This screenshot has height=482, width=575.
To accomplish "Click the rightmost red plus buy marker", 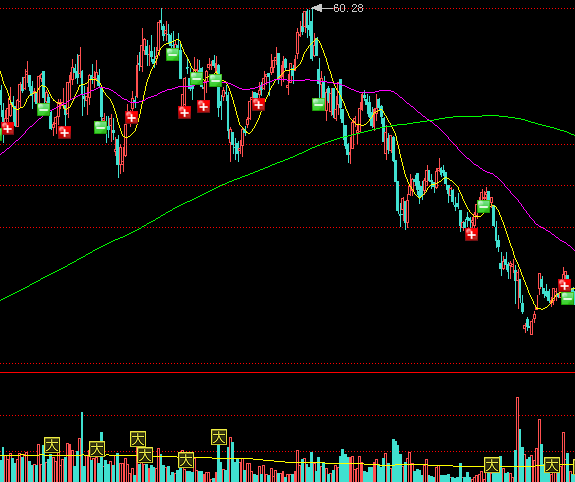I will pyautogui.click(x=564, y=285).
